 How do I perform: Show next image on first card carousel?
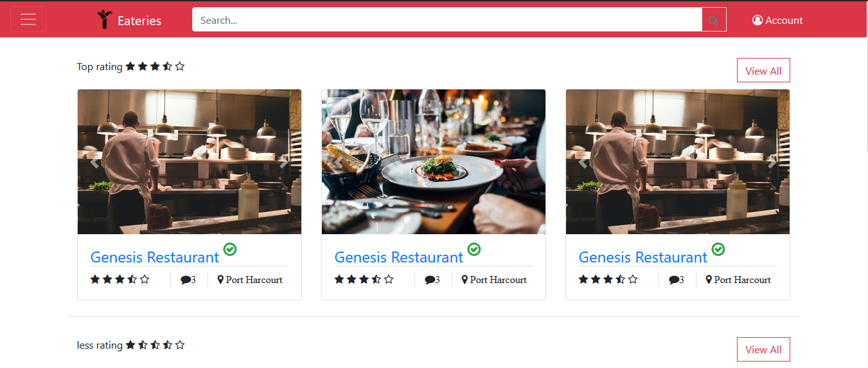(285, 162)
